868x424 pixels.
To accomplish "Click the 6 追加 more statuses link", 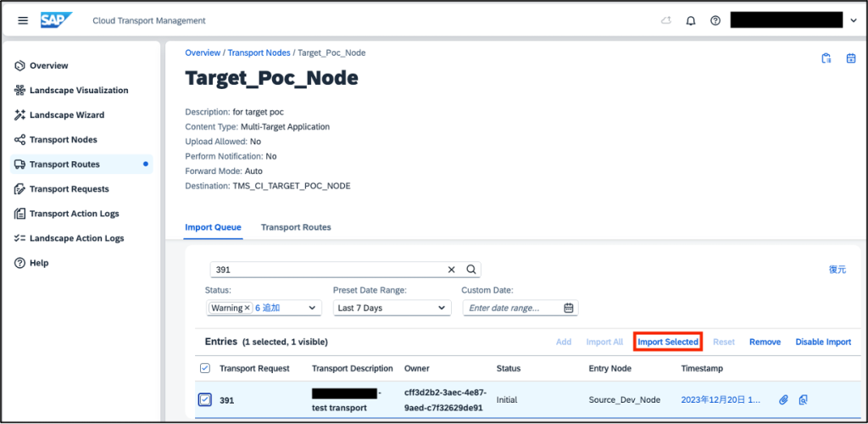I will [267, 308].
